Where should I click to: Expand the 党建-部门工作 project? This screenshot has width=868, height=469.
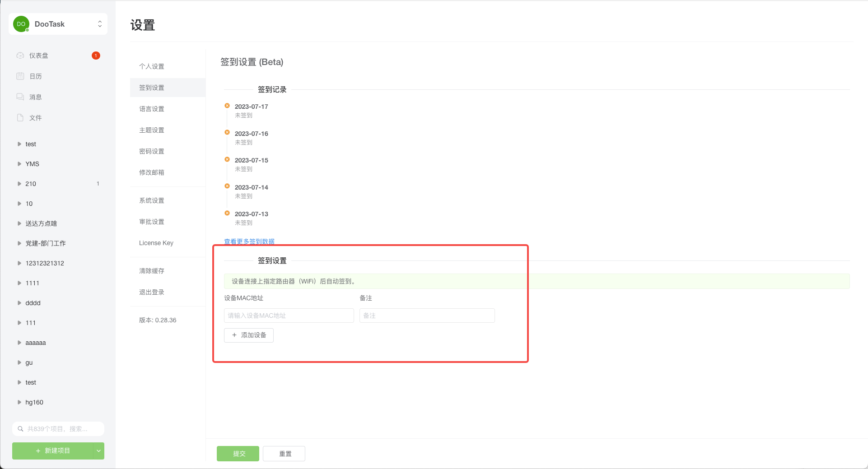tap(19, 243)
